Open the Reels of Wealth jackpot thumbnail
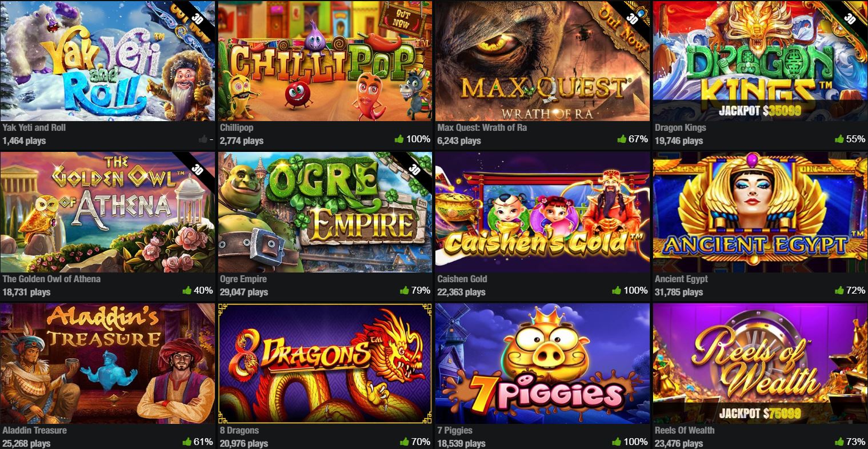The height and width of the screenshot is (449, 868). click(760, 363)
